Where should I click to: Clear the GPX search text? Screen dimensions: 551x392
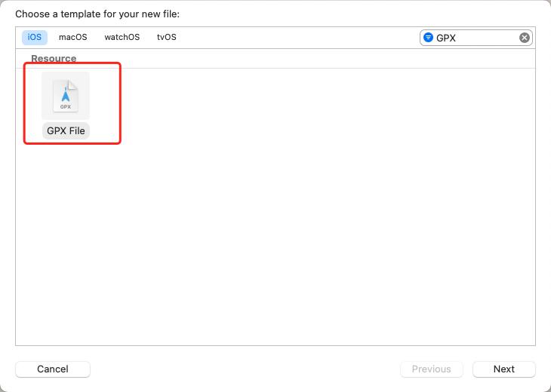pyautogui.click(x=524, y=38)
